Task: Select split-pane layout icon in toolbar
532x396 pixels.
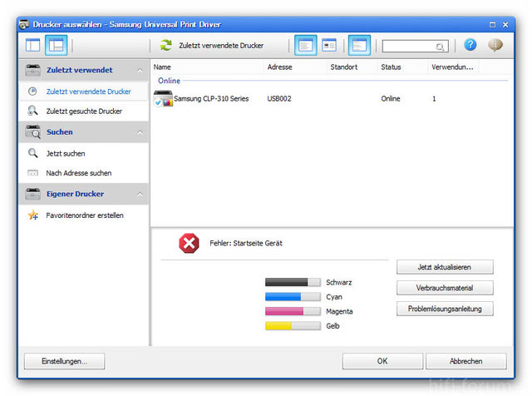Action: coord(56,45)
